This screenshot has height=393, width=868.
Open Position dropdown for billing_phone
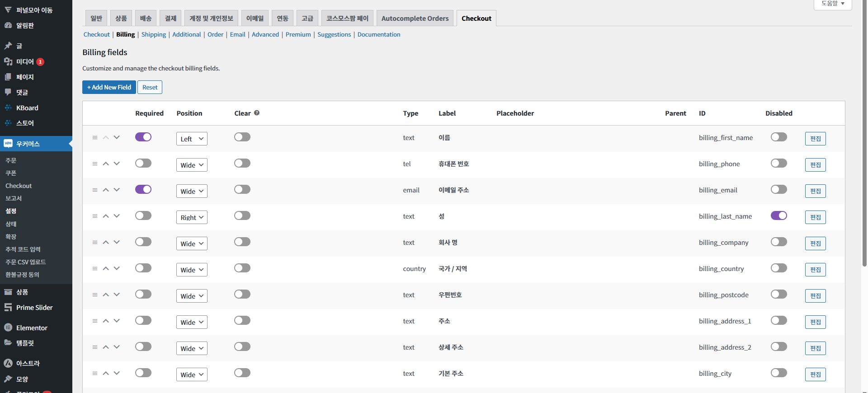coord(192,165)
